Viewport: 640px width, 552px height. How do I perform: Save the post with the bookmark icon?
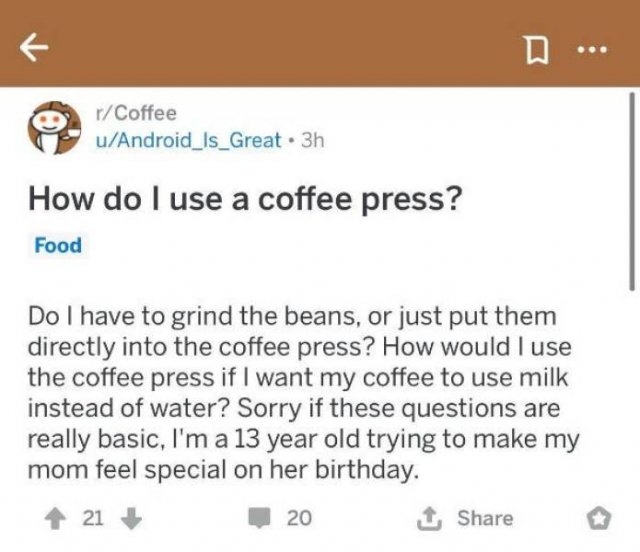click(537, 49)
